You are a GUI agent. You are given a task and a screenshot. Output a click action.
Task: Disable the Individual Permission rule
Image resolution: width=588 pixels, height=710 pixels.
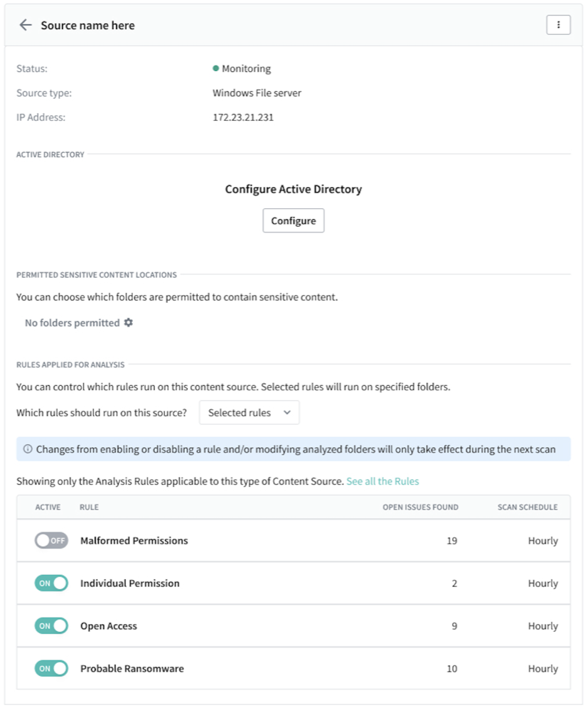[50, 583]
